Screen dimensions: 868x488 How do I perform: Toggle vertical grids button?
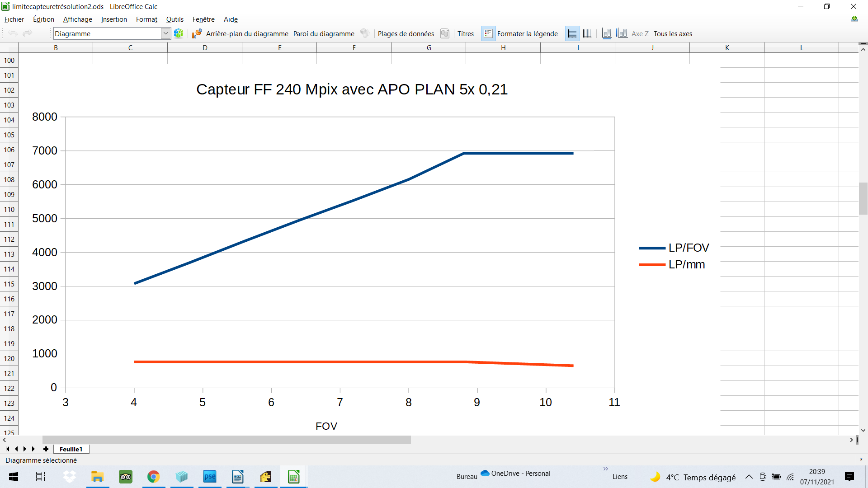(x=587, y=33)
